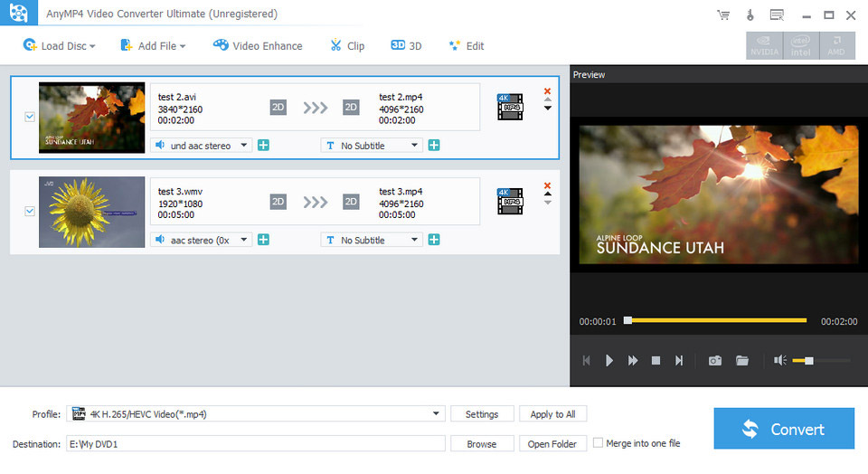The width and height of the screenshot is (868, 474).
Task: Remove test 2.avi with red X
Action: (548, 91)
